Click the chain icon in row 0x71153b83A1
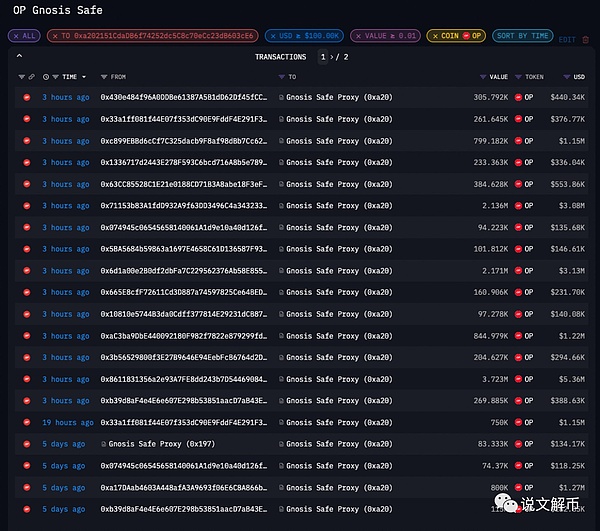The height and width of the screenshot is (531, 600). tap(27, 206)
